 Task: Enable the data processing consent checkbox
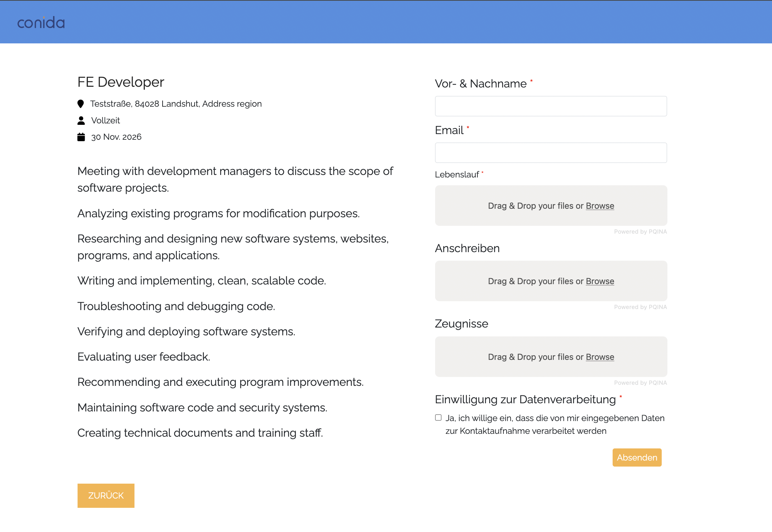438,417
